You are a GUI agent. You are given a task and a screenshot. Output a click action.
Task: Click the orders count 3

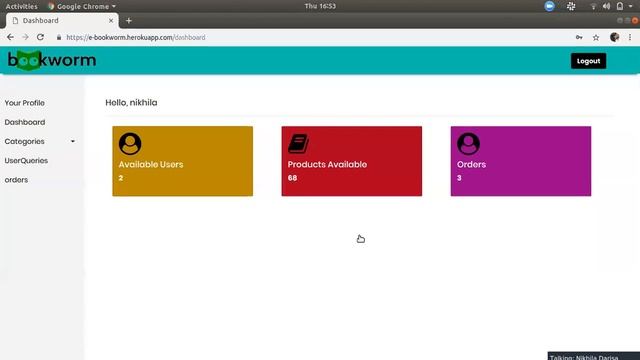click(x=459, y=178)
